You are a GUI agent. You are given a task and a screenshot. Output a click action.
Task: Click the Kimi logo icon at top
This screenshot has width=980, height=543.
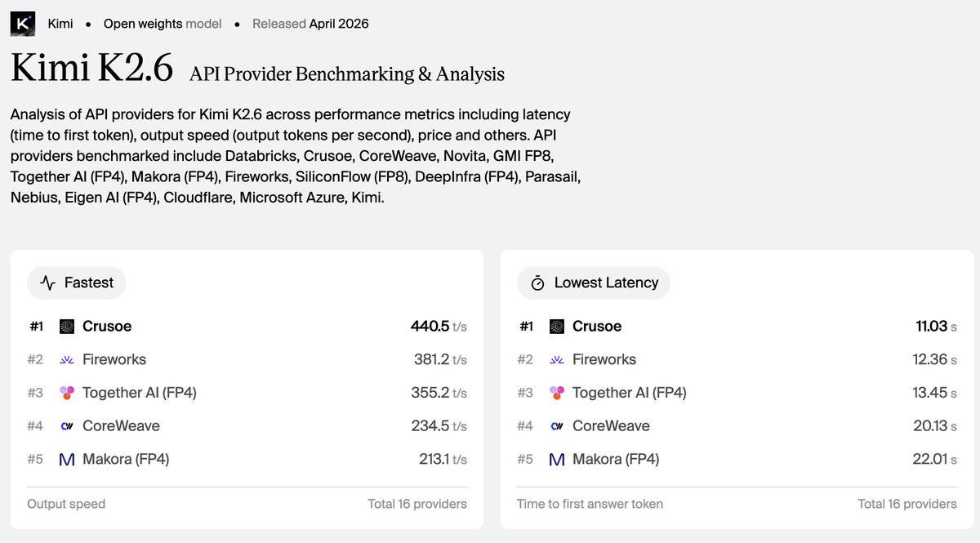click(23, 24)
